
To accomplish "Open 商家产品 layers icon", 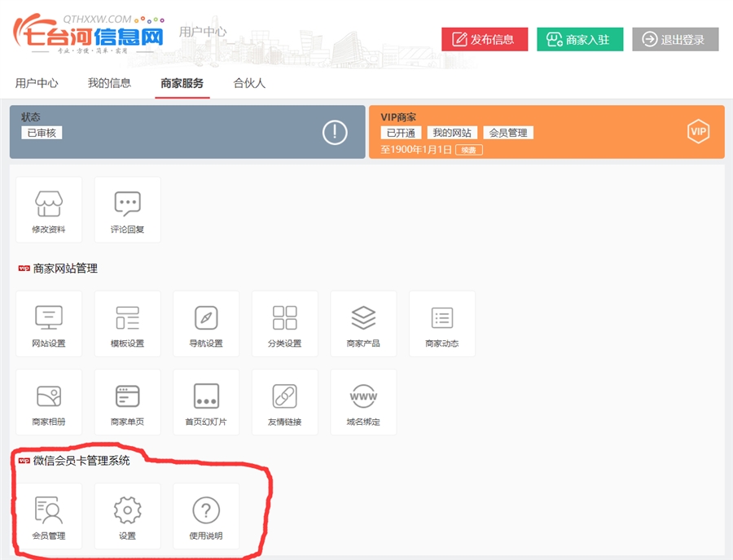I will (x=363, y=317).
